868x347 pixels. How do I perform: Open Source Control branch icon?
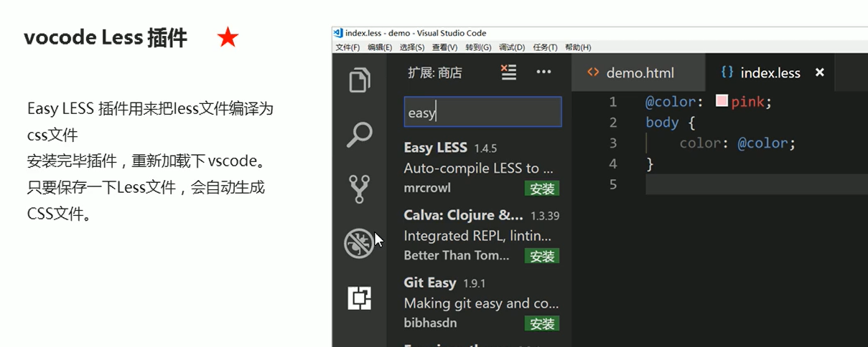click(359, 189)
